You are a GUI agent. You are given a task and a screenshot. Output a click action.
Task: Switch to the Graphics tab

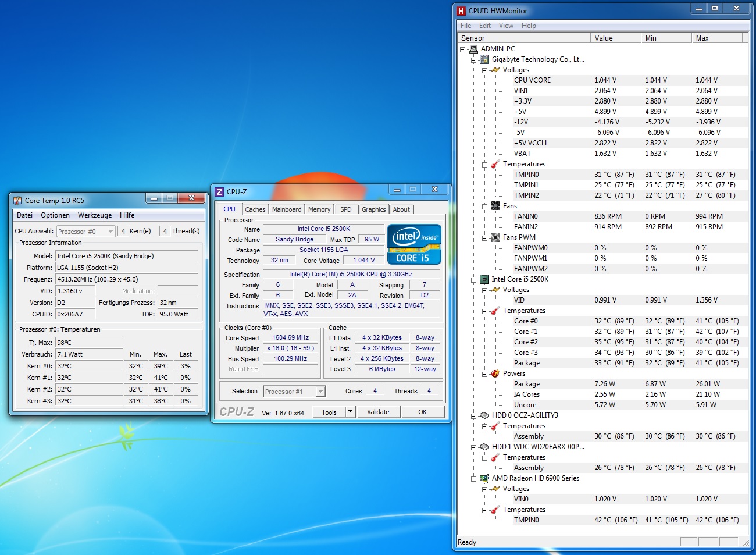click(373, 209)
